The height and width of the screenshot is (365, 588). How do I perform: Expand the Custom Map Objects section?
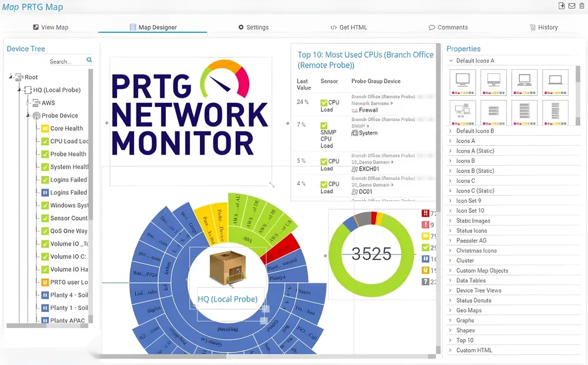coord(451,270)
